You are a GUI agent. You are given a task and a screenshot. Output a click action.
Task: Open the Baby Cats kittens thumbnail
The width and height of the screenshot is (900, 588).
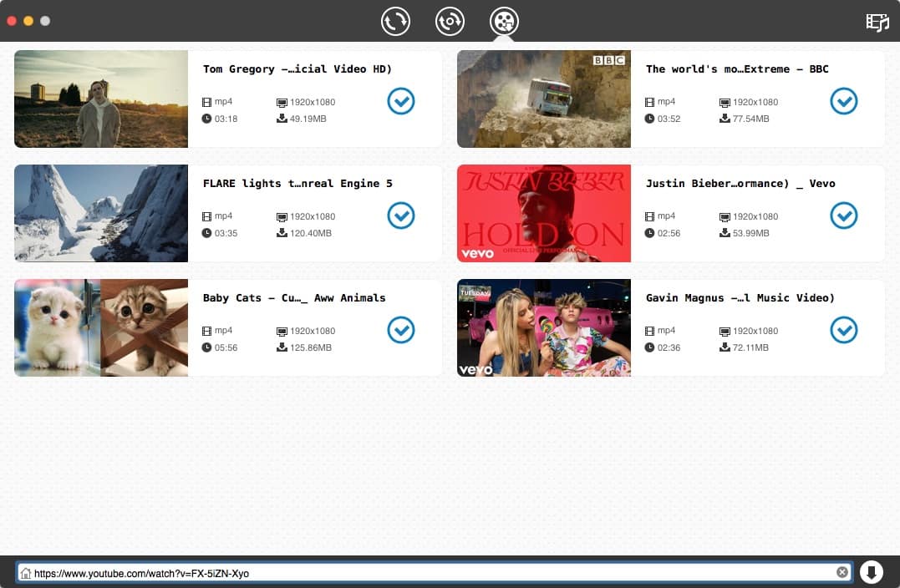[101, 327]
